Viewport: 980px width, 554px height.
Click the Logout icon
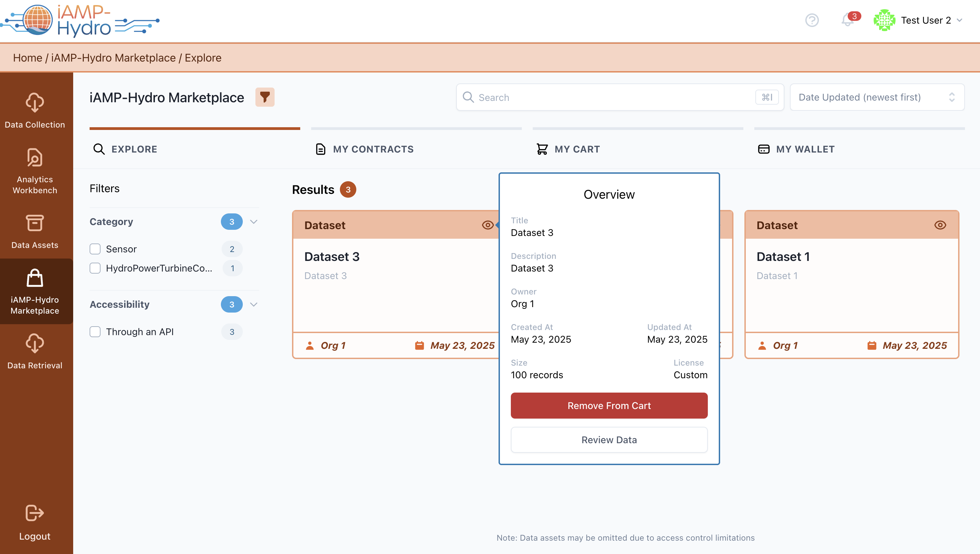(35, 513)
